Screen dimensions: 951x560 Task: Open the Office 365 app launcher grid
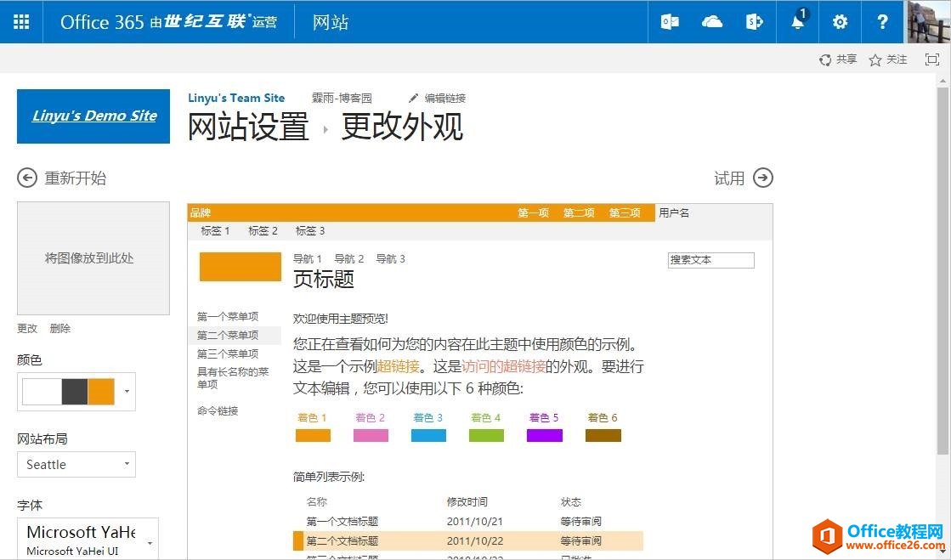point(21,22)
